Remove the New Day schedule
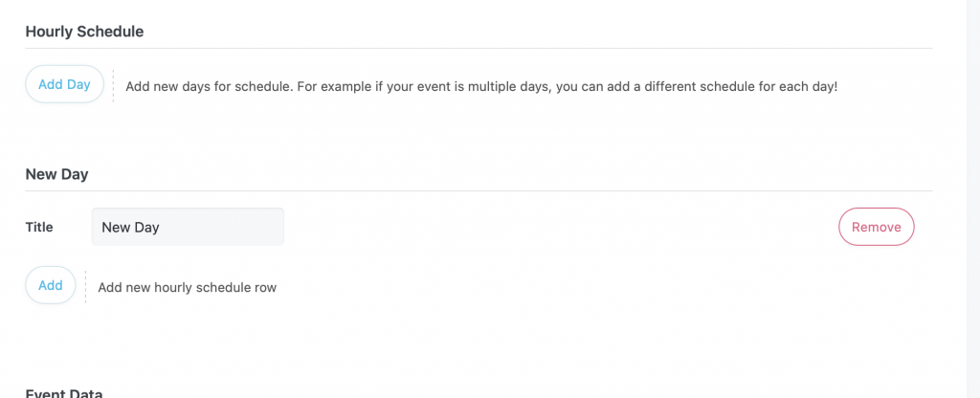 876,227
